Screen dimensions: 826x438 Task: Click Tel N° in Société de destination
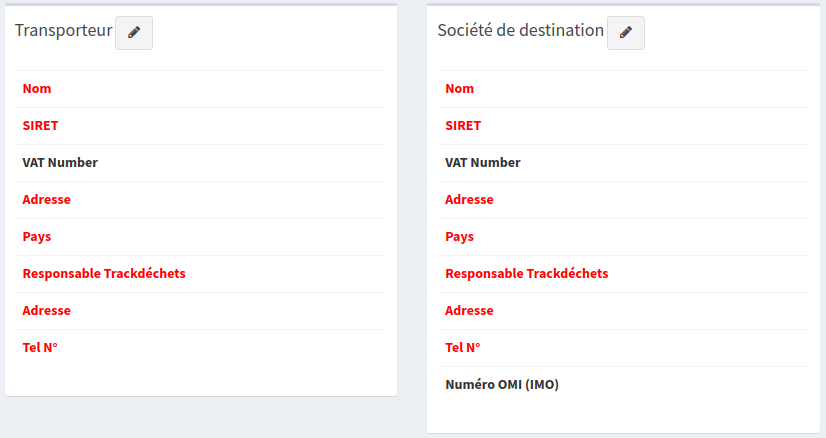coord(463,348)
